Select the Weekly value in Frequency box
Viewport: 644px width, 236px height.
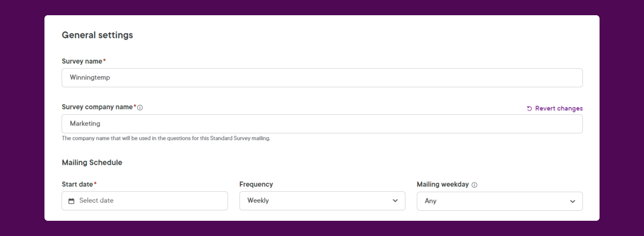click(258, 200)
